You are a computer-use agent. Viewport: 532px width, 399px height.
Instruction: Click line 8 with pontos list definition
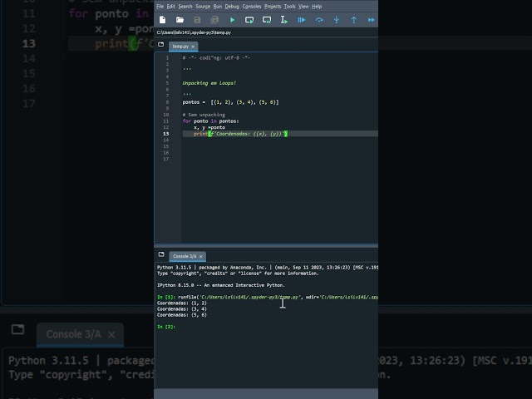230,102
